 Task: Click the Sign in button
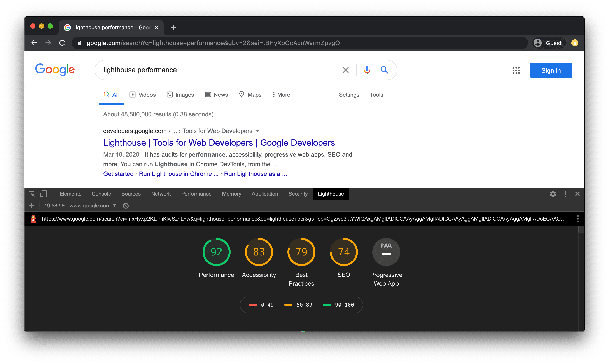pyautogui.click(x=551, y=71)
